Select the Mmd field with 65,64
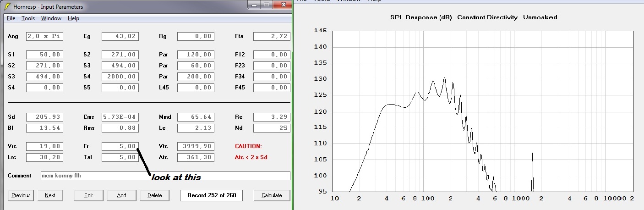Viewport: 644px width, 210px height. click(196, 117)
